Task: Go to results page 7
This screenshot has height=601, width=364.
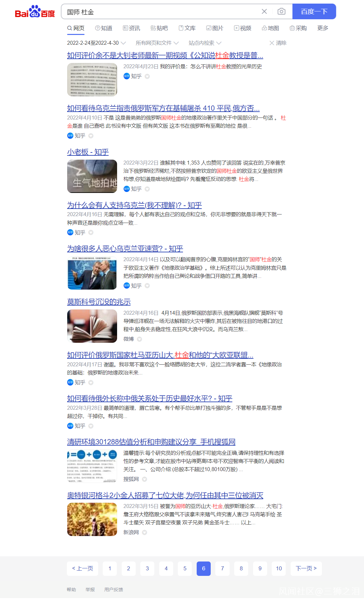Action: click(222, 569)
